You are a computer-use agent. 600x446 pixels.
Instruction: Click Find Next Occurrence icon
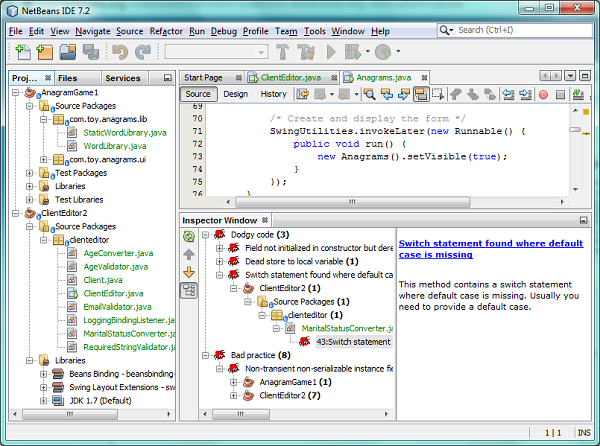pos(404,94)
